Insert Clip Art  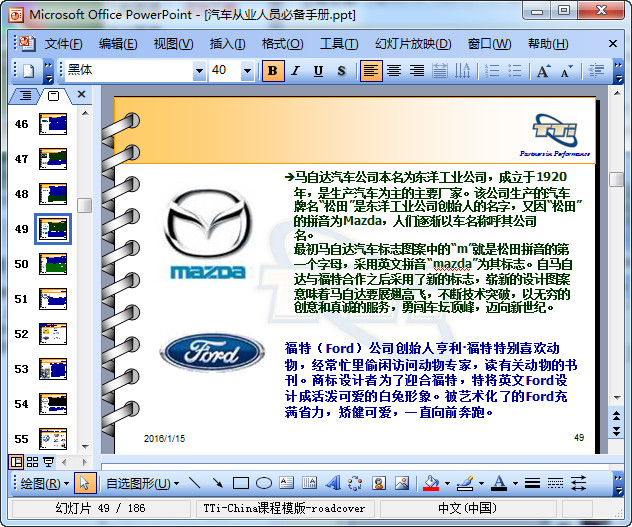[378, 483]
